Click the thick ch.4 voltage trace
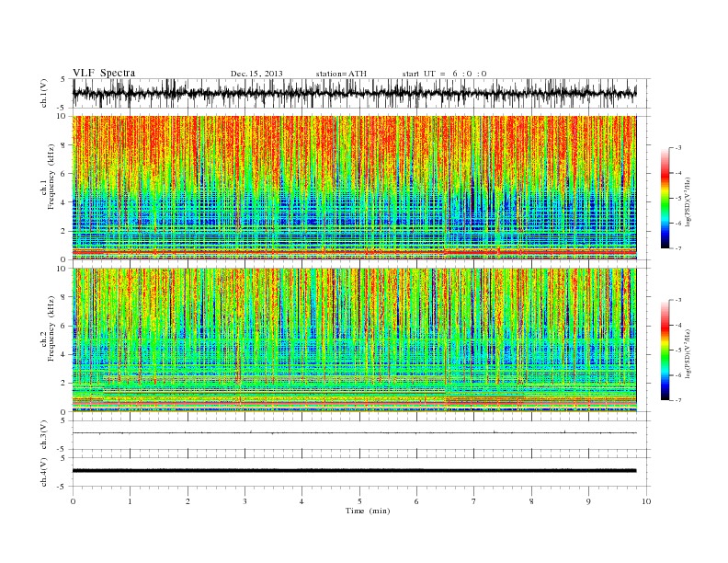 [354, 471]
